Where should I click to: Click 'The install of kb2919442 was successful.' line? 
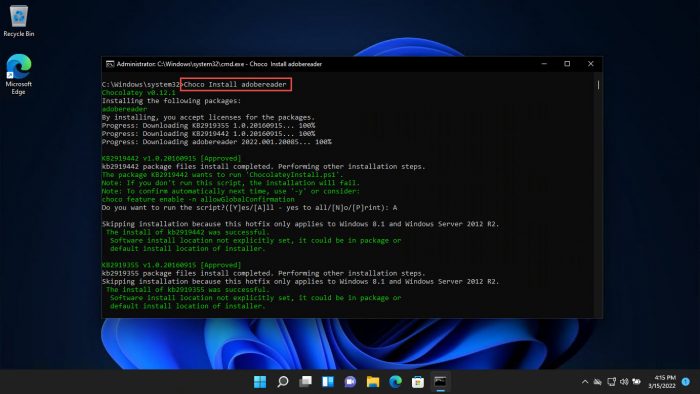pyautogui.click(x=188, y=232)
